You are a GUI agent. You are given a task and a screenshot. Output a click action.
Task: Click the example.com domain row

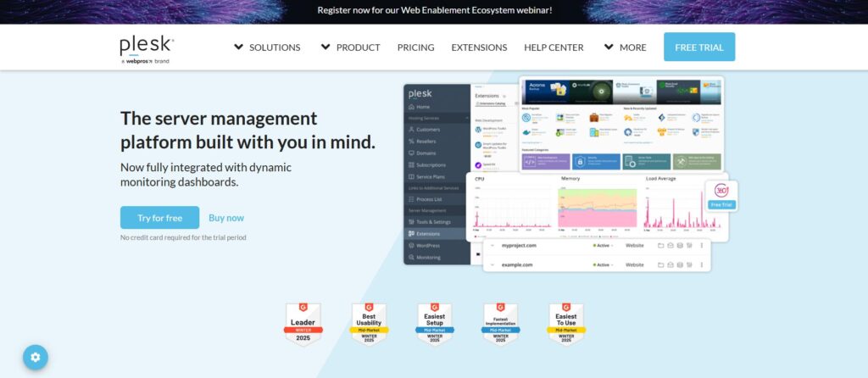click(x=597, y=265)
